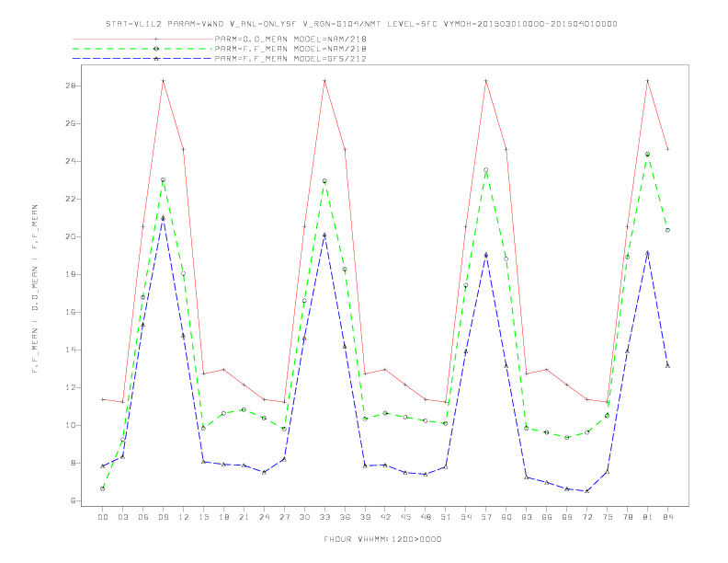The image size is (728, 563).
Task: Click the x-axis tick label 30
Action: [x=304, y=517]
